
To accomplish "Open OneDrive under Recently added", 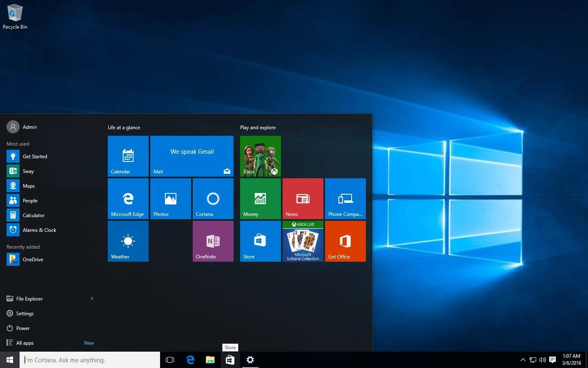I will click(51, 259).
